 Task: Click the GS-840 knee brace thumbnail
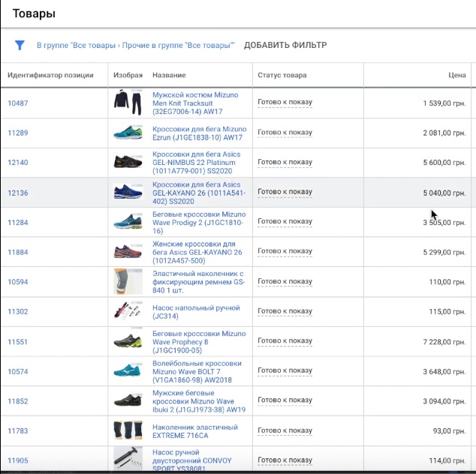pos(128,281)
